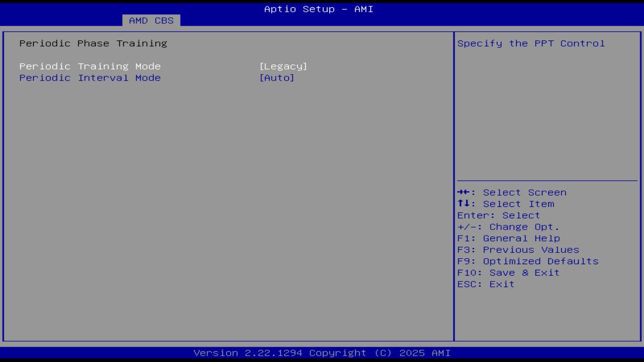Click the Periodic Phase Training heading

[x=93, y=43]
